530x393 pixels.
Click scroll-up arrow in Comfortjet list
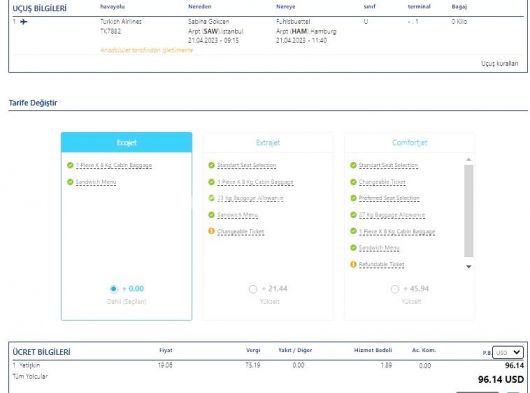click(468, 159)
